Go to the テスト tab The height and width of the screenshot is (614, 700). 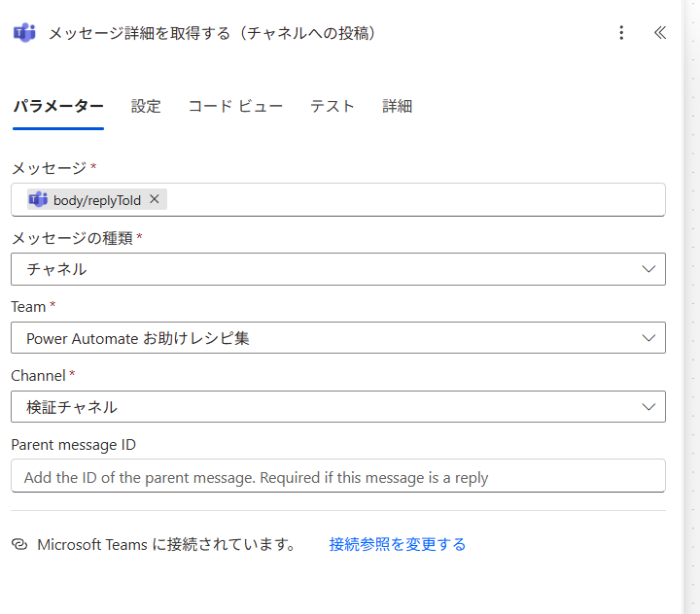pos(332,106)
